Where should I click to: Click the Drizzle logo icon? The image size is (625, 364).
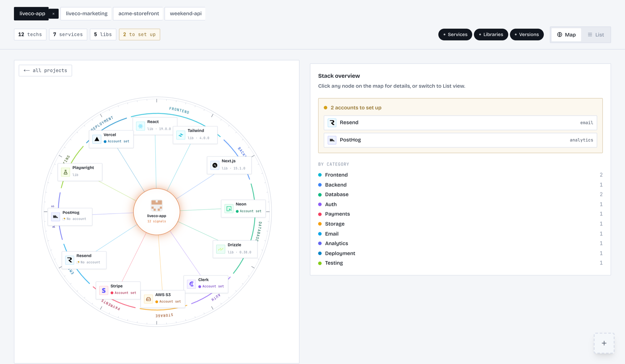click(221, 249)
